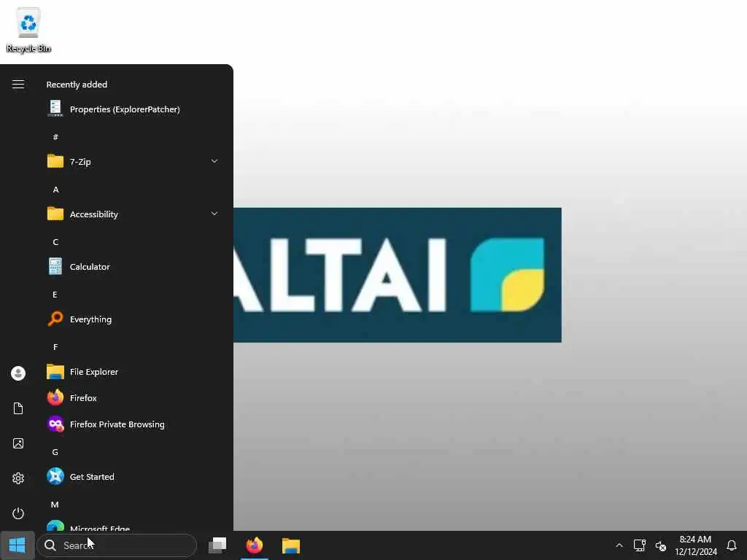
Task: Open File Explorer on the taskbar
Action: point(290,545)
